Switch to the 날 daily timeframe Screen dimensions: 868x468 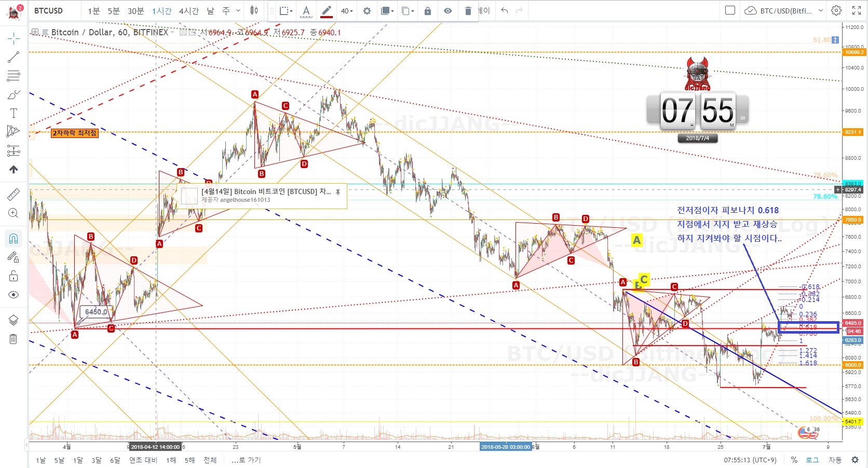[210, 11]
